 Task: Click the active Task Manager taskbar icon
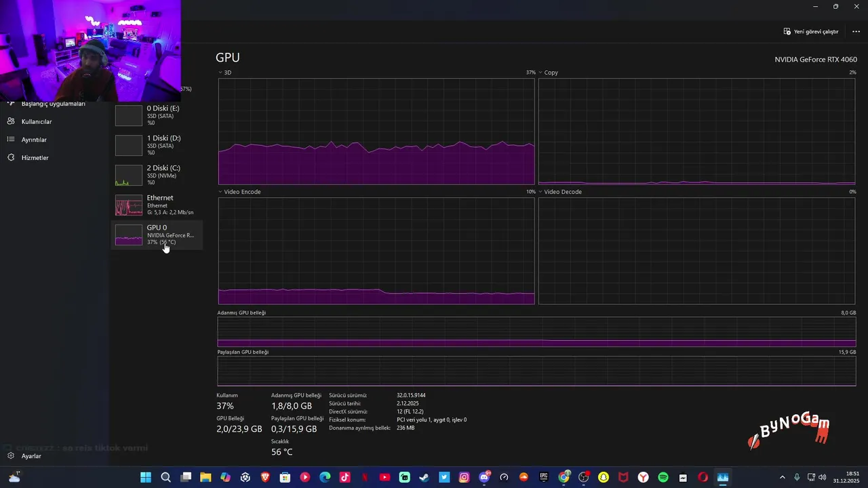tap(723, 477)
